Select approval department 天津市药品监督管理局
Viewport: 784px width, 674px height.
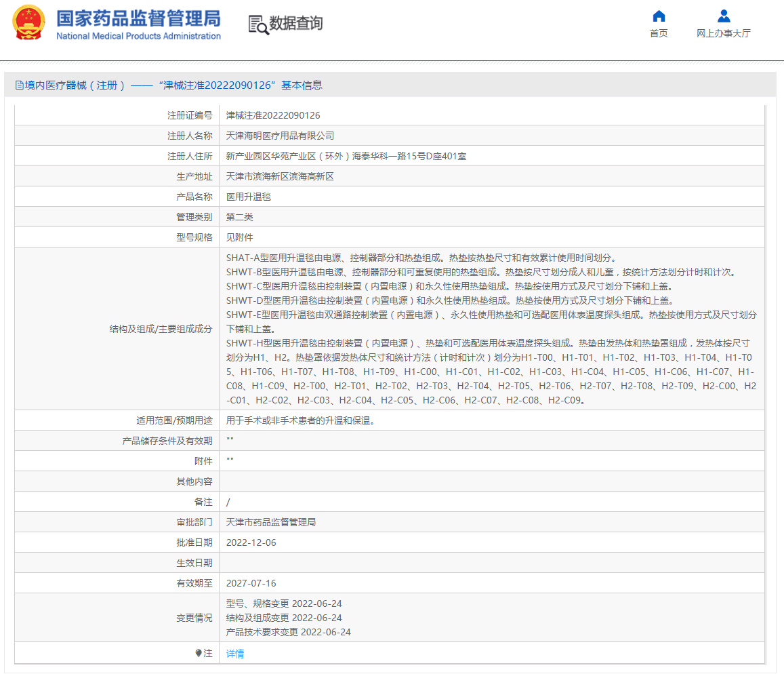click(271, 522)
